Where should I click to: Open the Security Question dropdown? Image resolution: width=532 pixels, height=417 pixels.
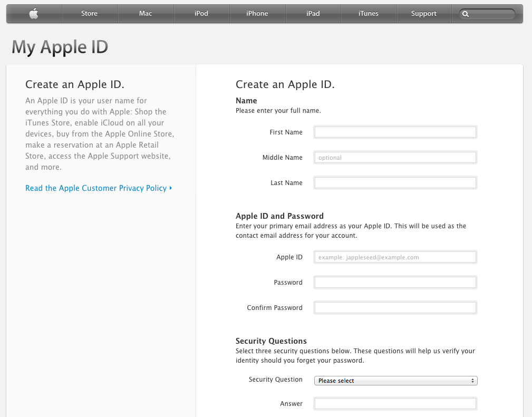[x=396, y=381]
